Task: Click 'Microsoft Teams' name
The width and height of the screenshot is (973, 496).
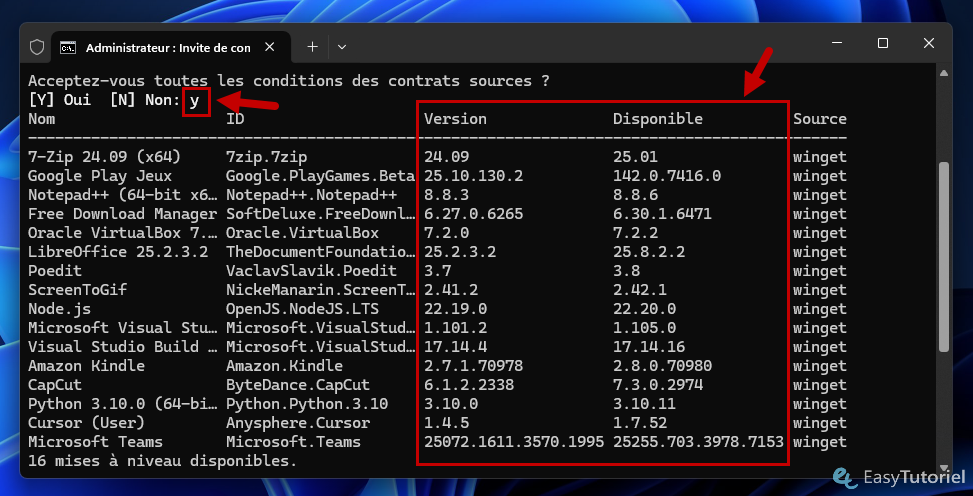Action: point(95,442)
